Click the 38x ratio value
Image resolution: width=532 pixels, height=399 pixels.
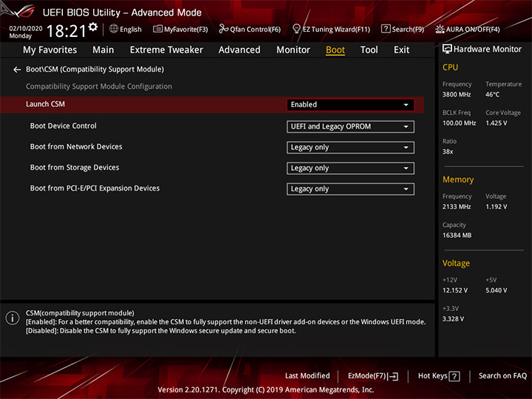pyautogui.click(x=448, y=151)
